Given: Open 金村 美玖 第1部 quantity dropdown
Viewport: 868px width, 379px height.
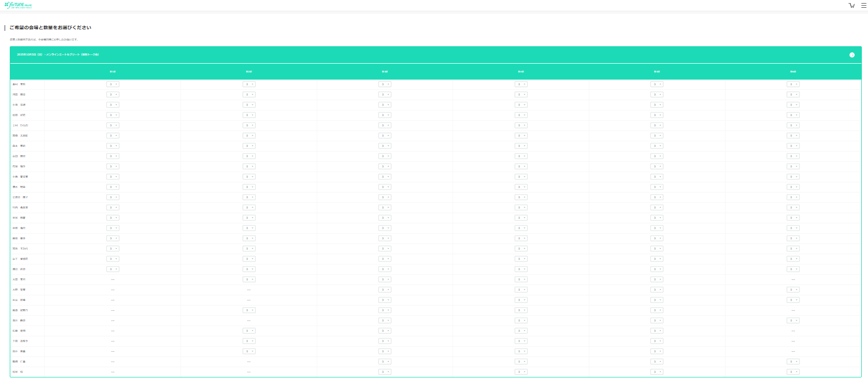Looking at the screenshot, I should tap(113, 84).
